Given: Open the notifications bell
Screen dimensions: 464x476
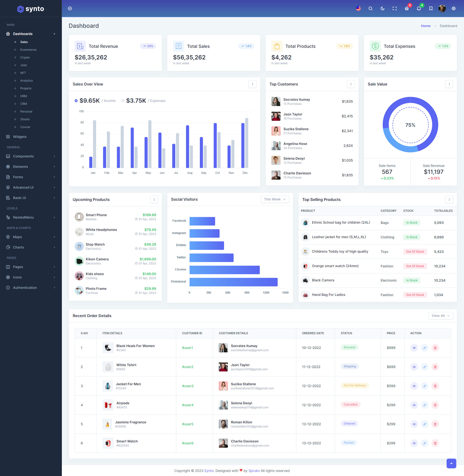Looking at the screenshot, I should 419,8.
